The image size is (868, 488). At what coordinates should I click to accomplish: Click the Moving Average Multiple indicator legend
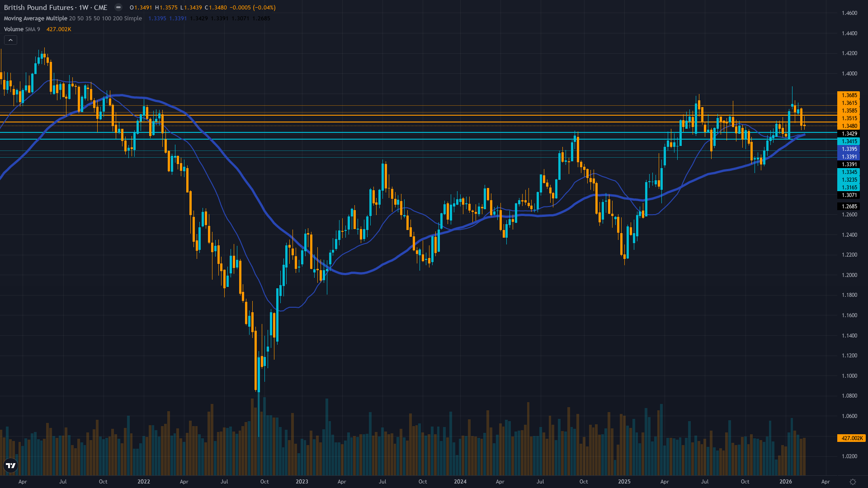click(x=73, y=18)
